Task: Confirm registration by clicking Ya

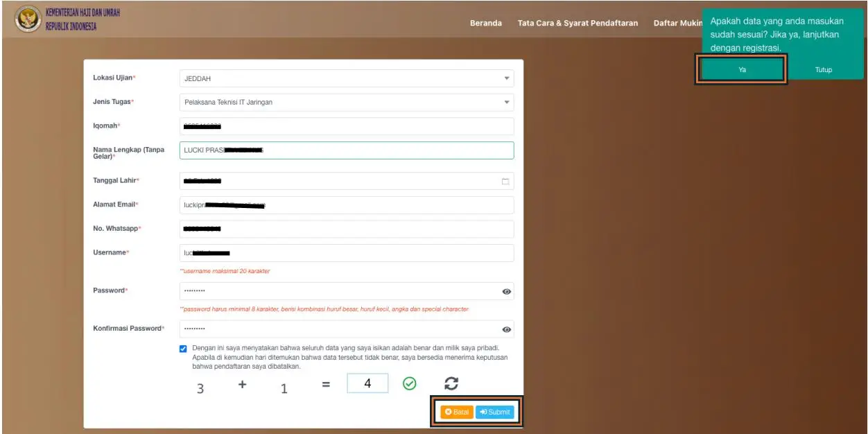Action: click(741, 70)
